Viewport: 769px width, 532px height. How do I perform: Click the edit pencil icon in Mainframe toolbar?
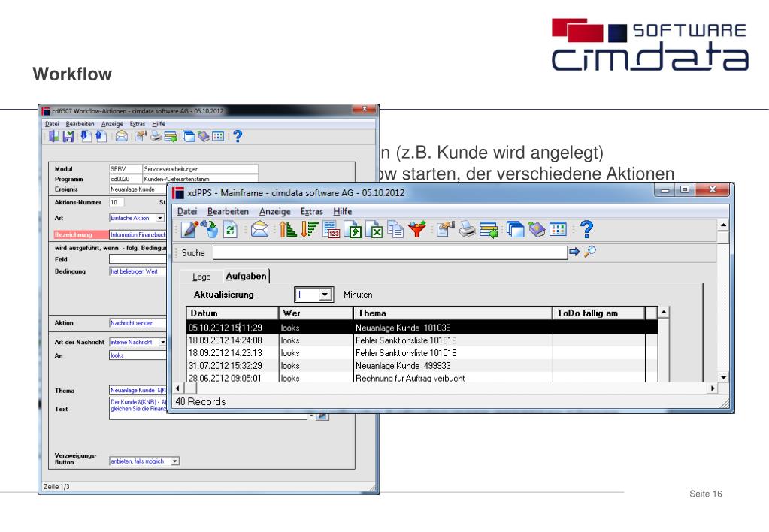coord(189,229)
